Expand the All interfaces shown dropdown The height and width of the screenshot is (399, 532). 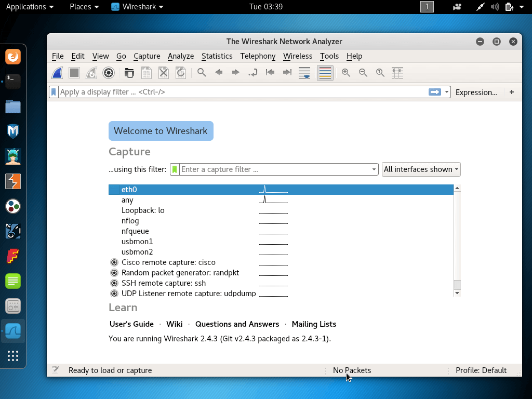[421, 169]
